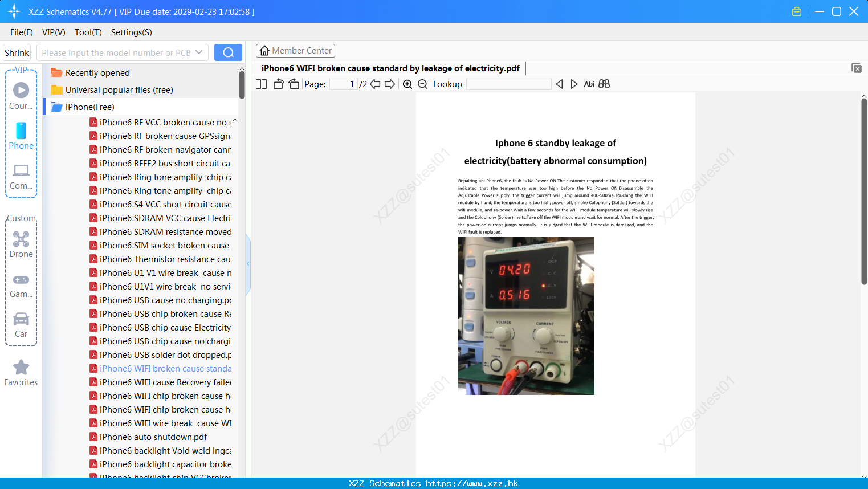Click the Lookup text field
The width and height of the screenshot is (868, 489).
508,84
